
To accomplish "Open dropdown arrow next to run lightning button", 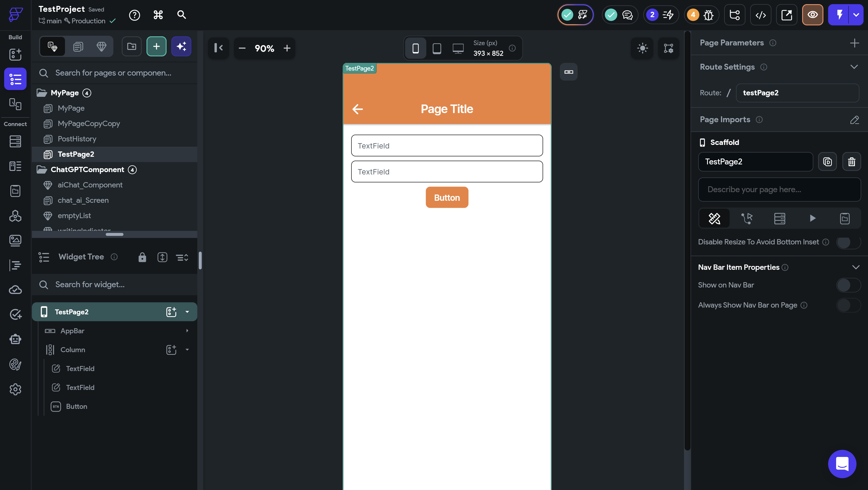I will point(856,15).
